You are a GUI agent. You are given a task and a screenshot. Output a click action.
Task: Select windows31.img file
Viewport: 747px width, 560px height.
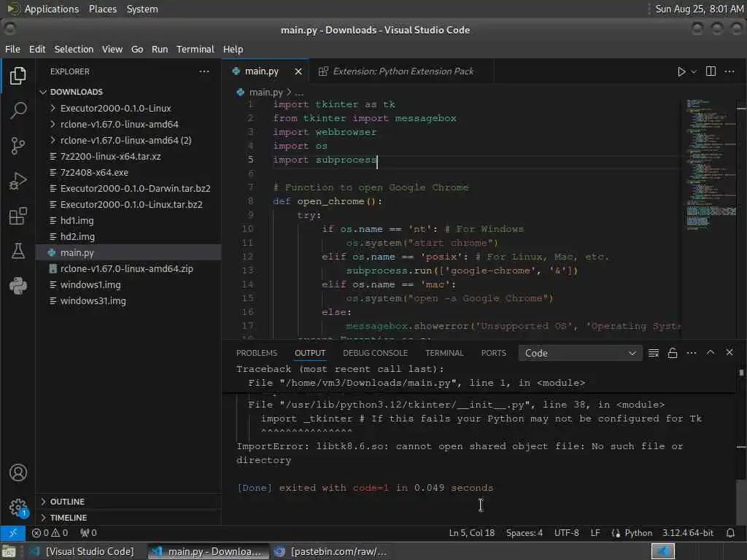128,301
